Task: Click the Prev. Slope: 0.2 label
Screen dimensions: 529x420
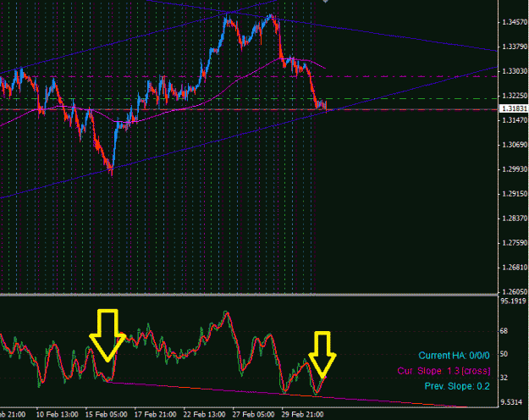Action: click(457, 386)
